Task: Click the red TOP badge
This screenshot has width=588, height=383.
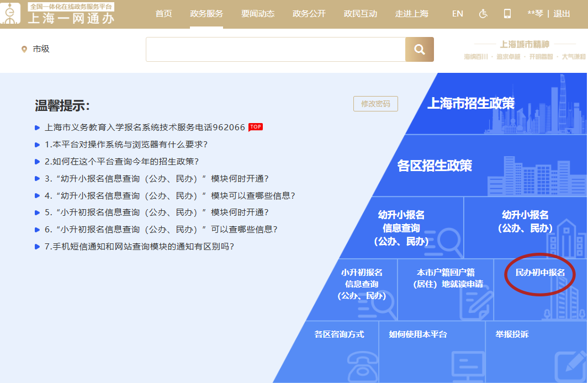Action: click(x=255, y=127)
